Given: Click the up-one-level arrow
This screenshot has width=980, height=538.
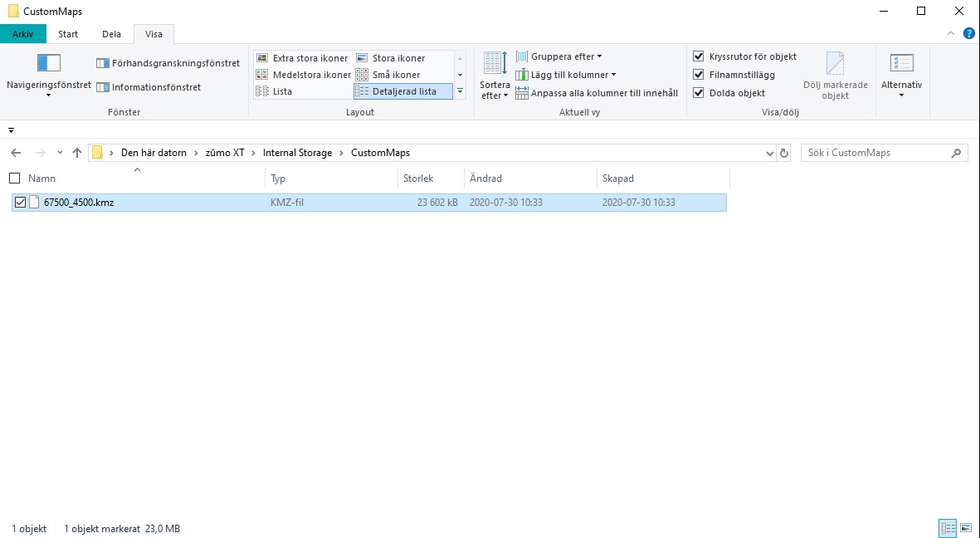Looking at the screenshot, I should (x=77, y=153).
